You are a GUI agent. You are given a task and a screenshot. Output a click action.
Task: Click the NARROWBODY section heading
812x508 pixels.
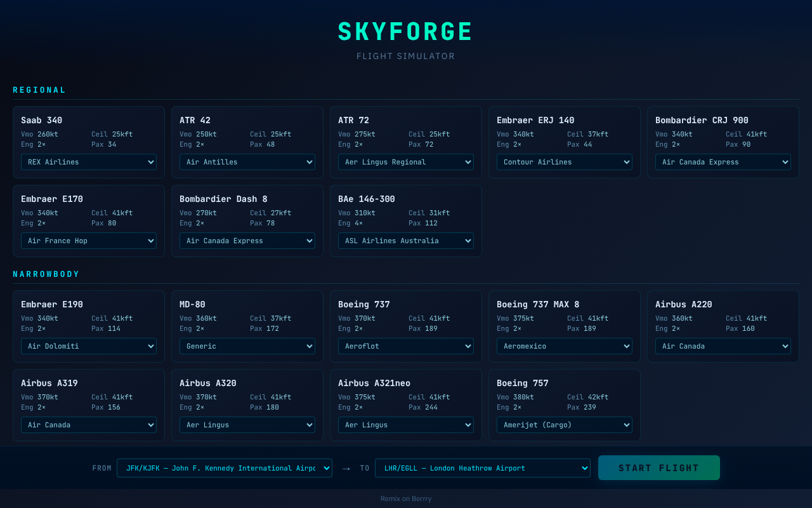tap(46, 274)
